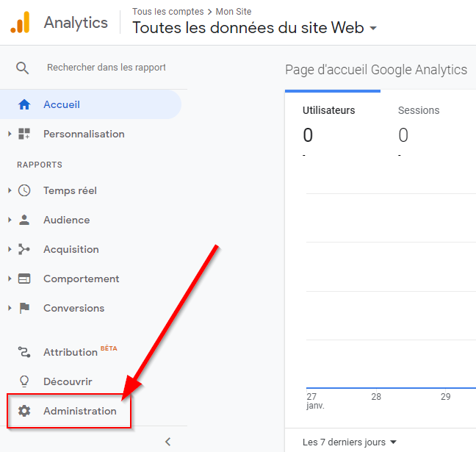Viewport: 476px width, 452px height.
Task: Click the Google Analytics logo icon
Action: tap(20, 23)
